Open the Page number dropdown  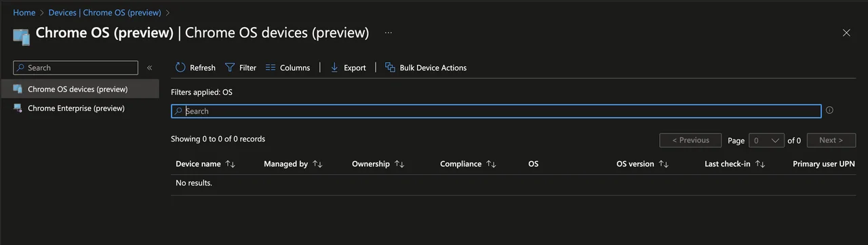tap(766, 140)
